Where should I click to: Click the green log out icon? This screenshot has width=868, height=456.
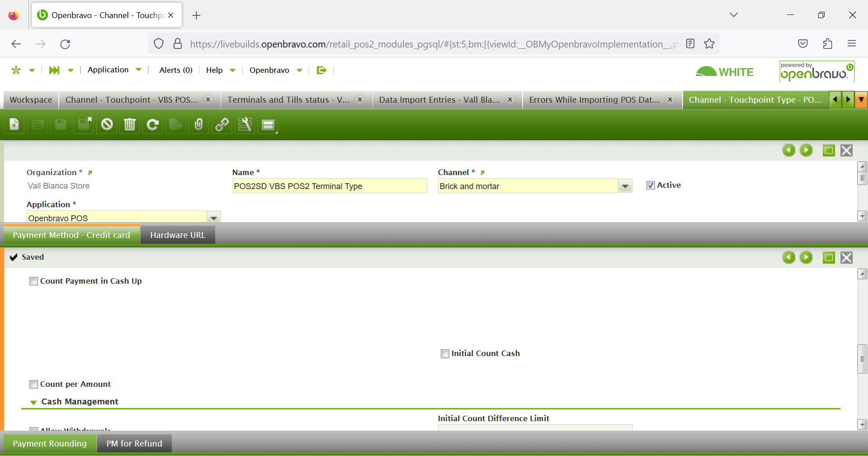[321, 70]
